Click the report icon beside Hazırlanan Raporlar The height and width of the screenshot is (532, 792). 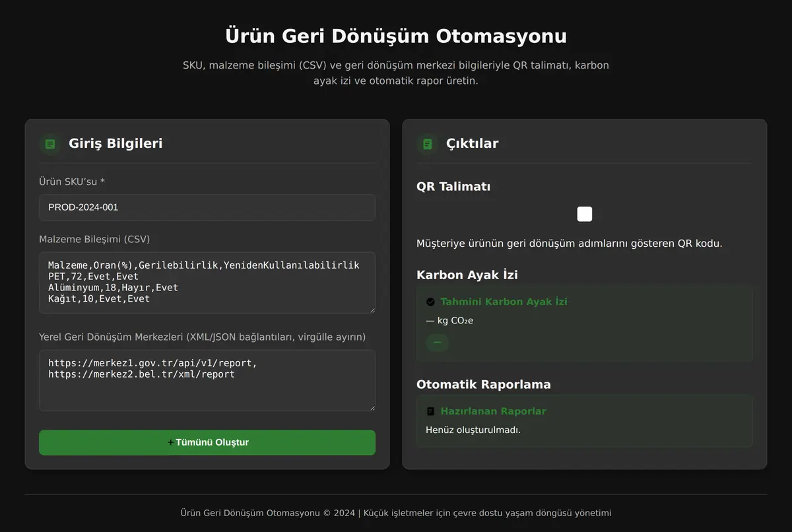tap(431, 411)
